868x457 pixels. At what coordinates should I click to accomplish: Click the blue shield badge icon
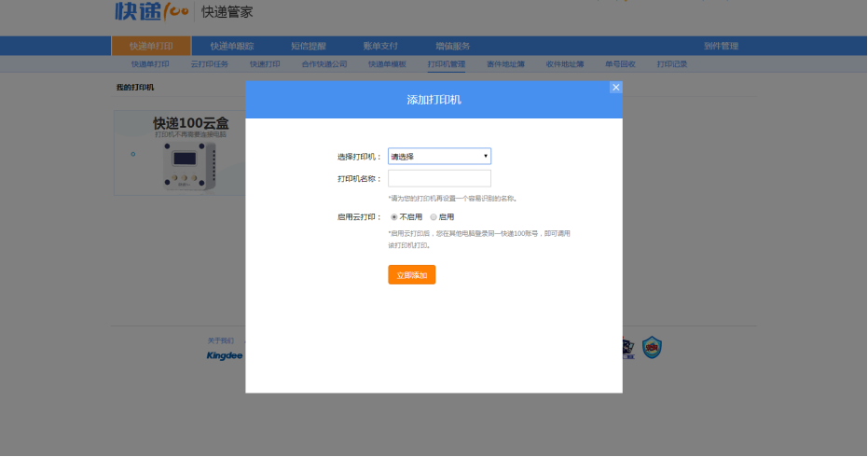coord(653,348)
